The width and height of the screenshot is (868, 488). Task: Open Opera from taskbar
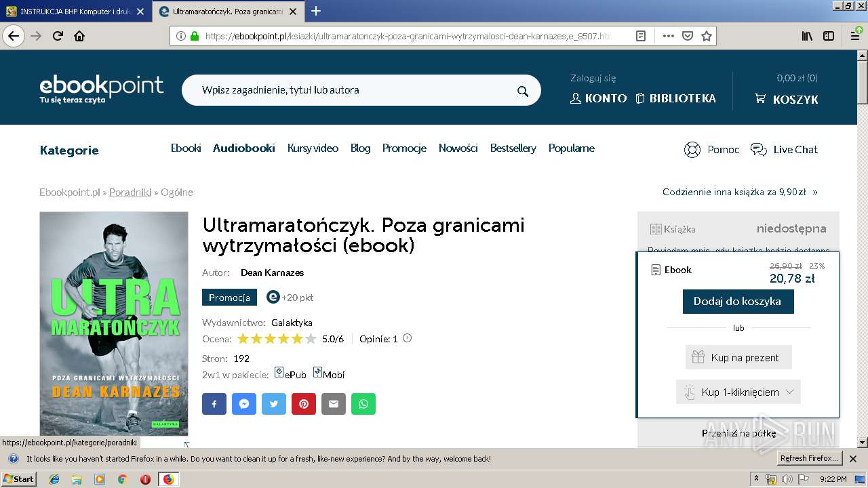click(x=145, y=479)
